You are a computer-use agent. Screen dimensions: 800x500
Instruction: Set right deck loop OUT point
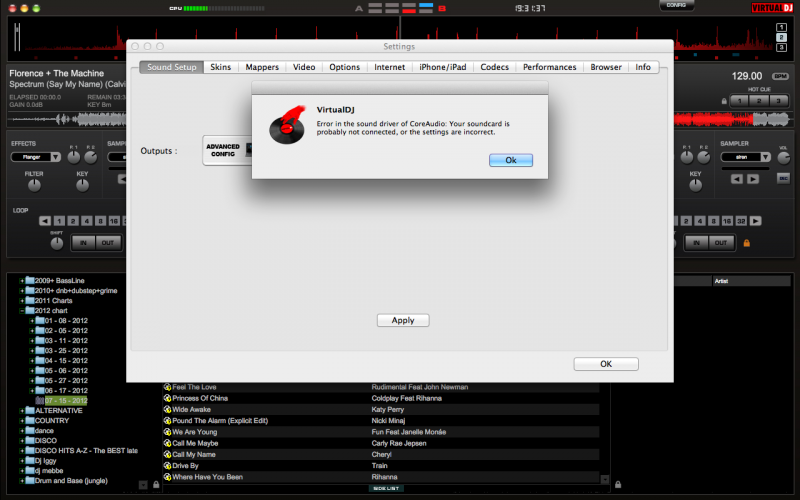(x=721, y=243)
